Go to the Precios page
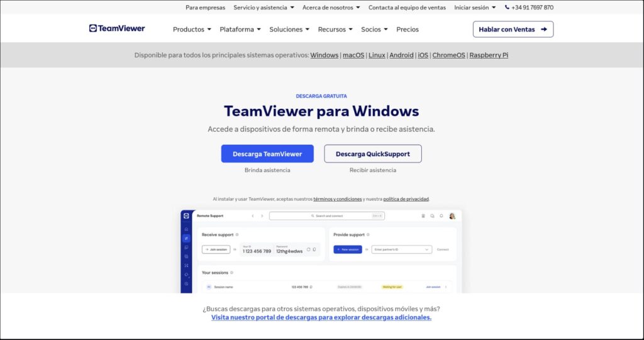 coord(408,30)
